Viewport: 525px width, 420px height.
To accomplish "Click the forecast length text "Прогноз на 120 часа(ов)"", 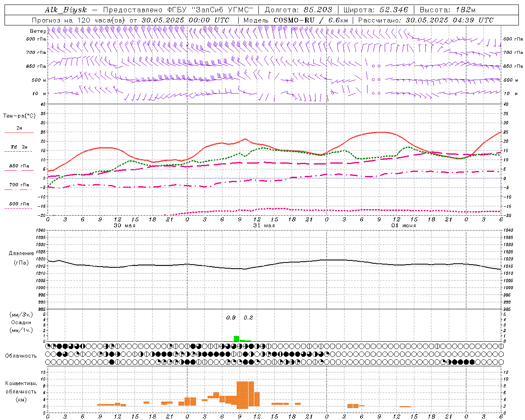I will 79,20.
